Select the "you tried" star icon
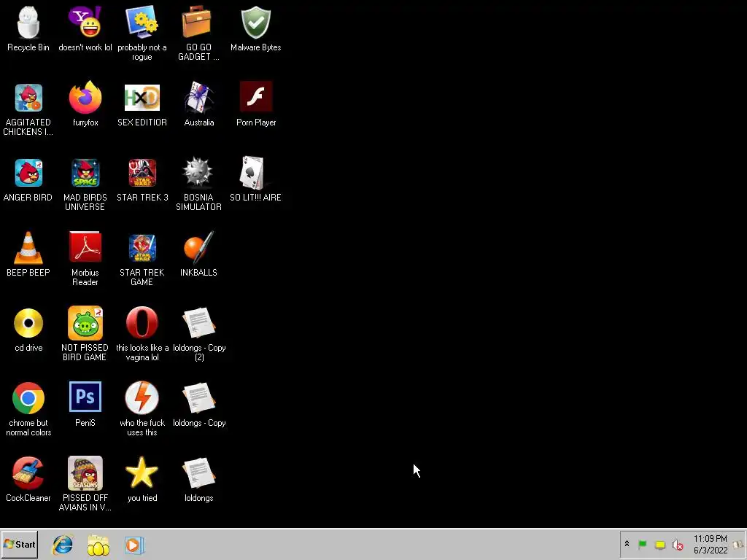747x560 pixels. click(x=142, y=472)
